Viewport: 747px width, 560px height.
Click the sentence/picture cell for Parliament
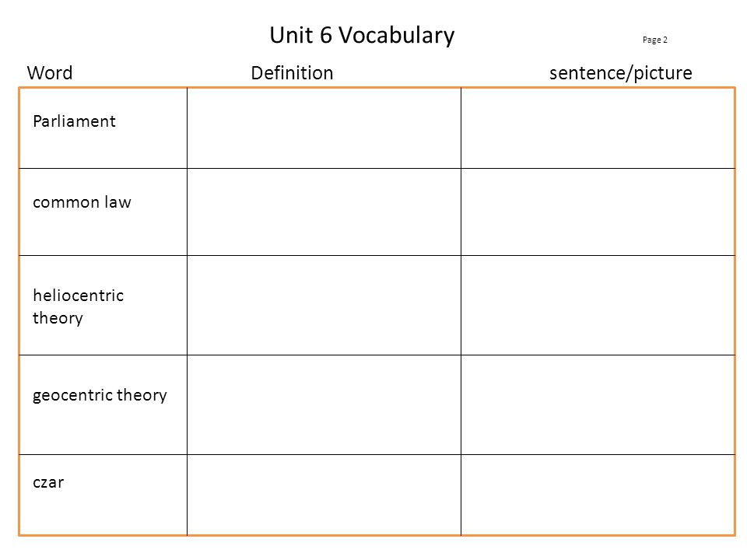click(598, 128)
